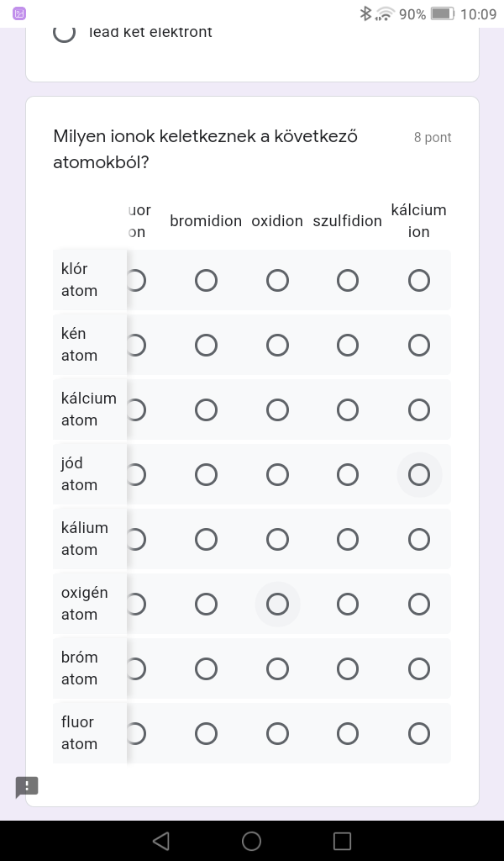Tap the report problem feedback icon
Image resolution: width=504 pixels, height=861 pixels.
tap(27, 787)
